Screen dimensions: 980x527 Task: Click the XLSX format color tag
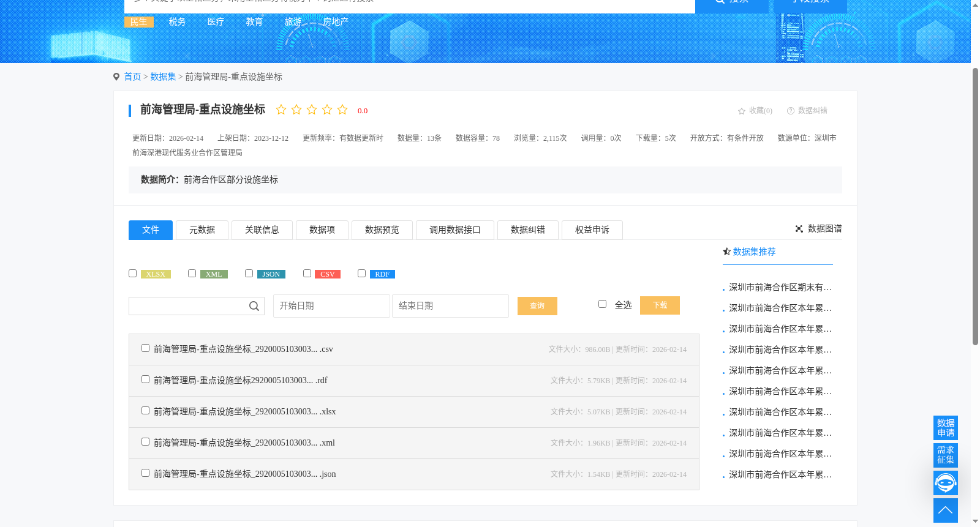click(156, 274)
